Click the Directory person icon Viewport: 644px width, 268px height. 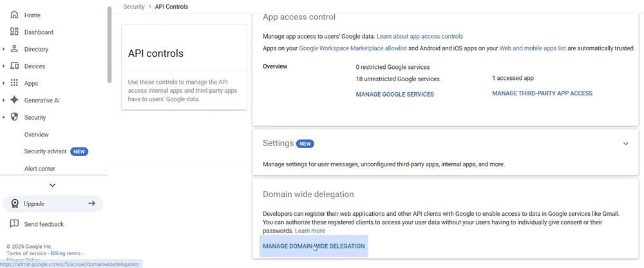pos(14,49)
